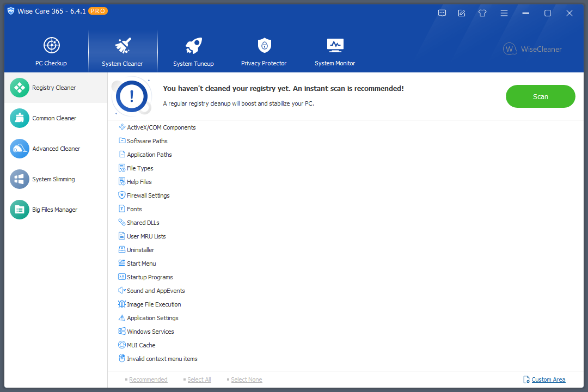Open the skin shirt icon in title bar
Viewport: 588px width, 392px height.
[482, 13]
